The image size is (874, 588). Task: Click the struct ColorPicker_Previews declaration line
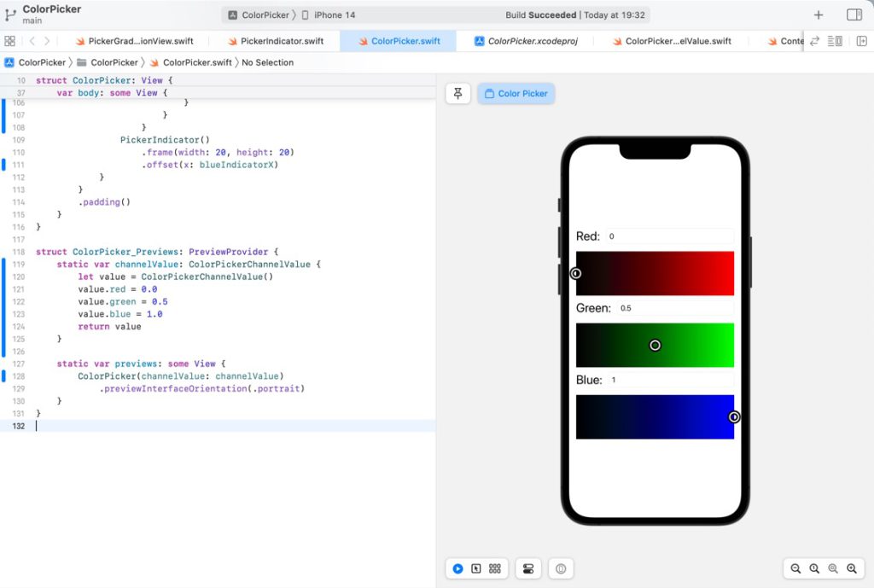tap(157, 252)
